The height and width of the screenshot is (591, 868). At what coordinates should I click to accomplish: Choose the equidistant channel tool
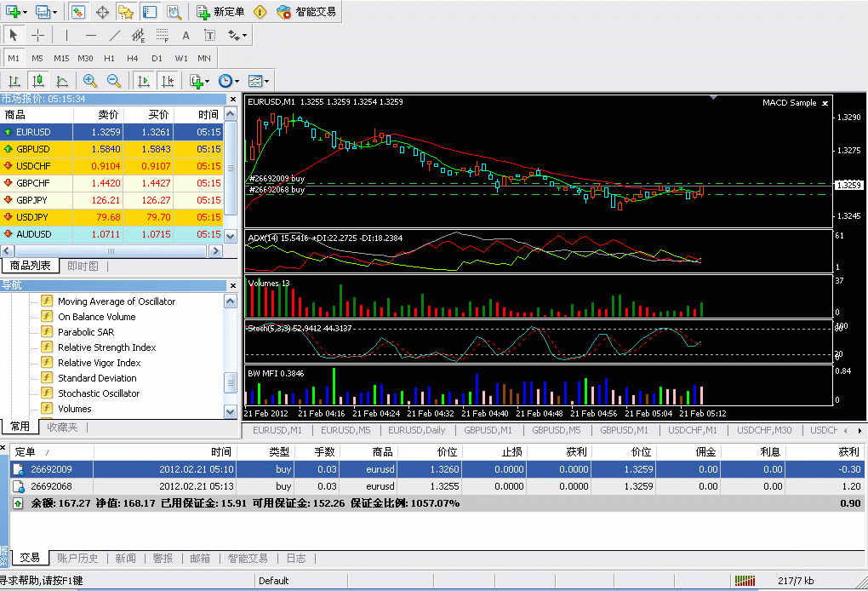point(138,35)
